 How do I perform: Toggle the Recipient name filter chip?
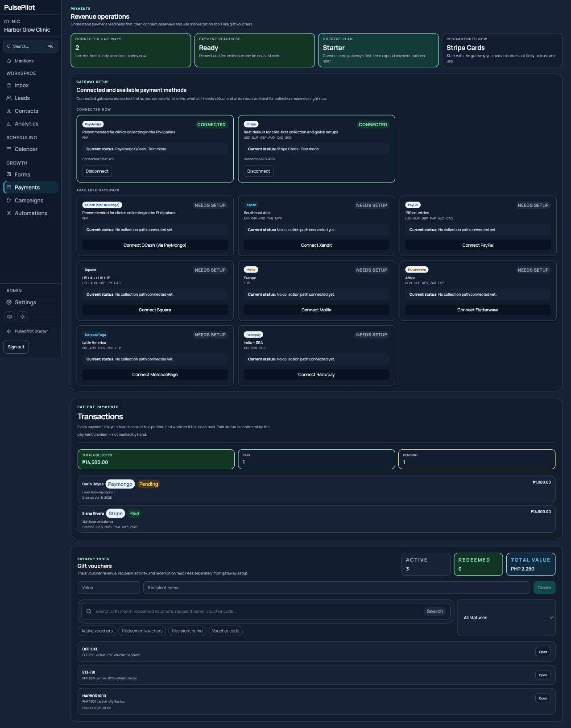(x=187, y=631)
